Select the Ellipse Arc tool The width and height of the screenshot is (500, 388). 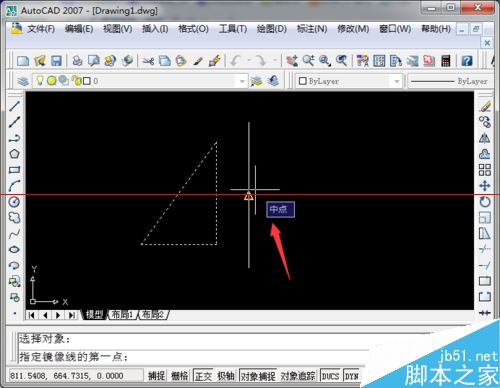coord(14,265)
